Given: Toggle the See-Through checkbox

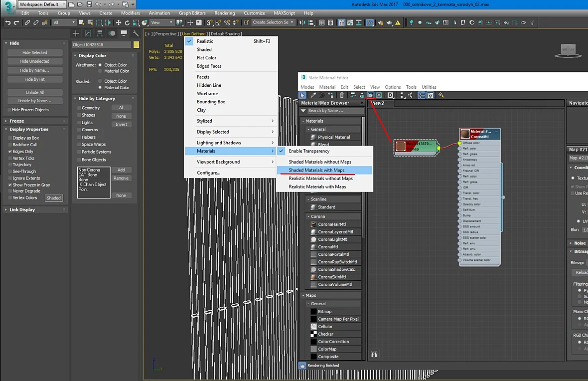Looking at the screenshot, I should click(10, 171).
